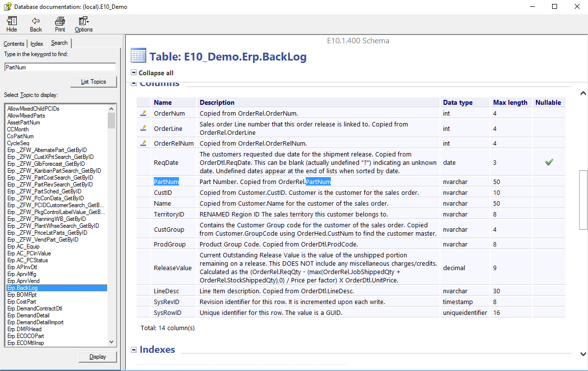
Task: Click the CustID column name
Action: (x=163, y=192)
